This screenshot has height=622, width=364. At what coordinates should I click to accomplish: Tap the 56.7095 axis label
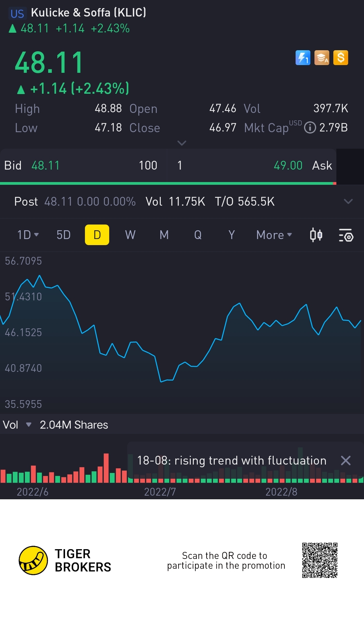[x=23, y=261]
